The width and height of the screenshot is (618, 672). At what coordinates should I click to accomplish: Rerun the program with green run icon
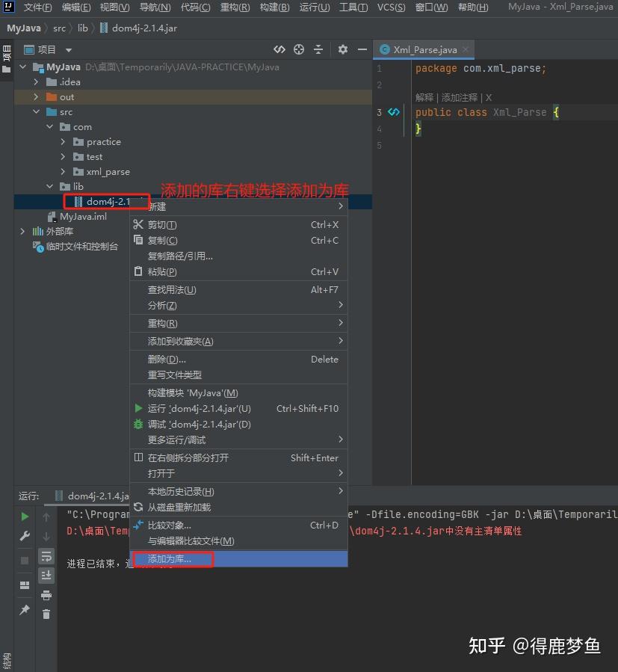pos(24,516)
